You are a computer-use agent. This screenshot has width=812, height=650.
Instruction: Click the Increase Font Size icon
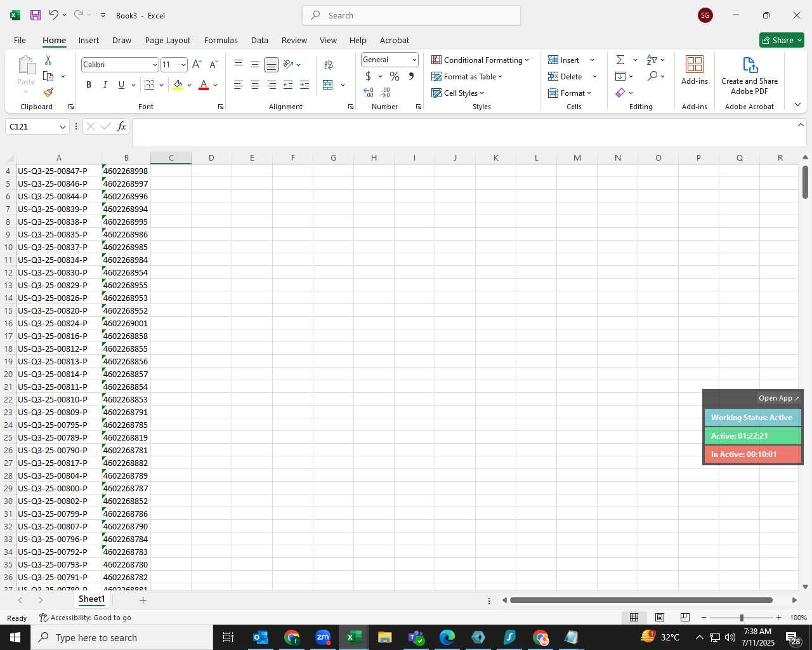pyautogui.click(x=197, y=65)
